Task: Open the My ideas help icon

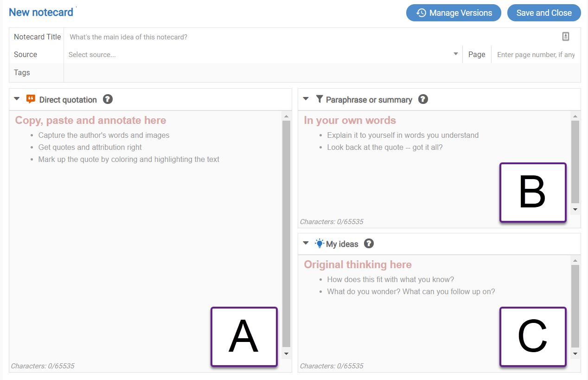Action: point(369,243)
